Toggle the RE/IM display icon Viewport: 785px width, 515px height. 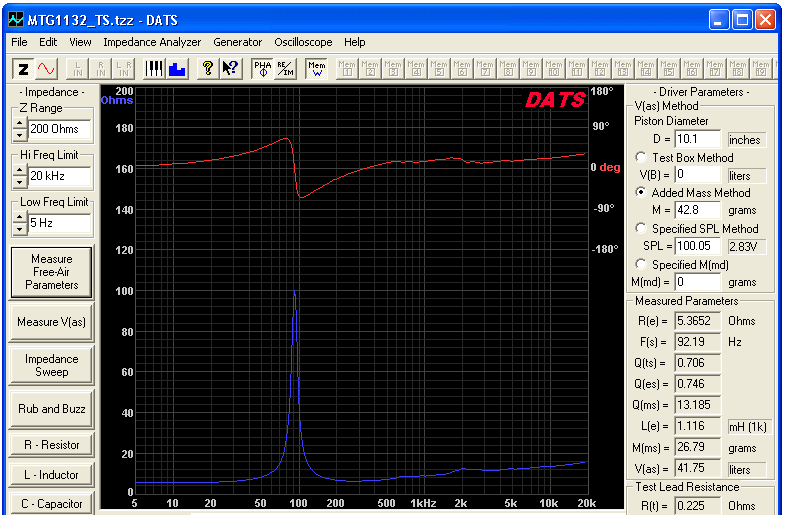click(x=285, y=69)
